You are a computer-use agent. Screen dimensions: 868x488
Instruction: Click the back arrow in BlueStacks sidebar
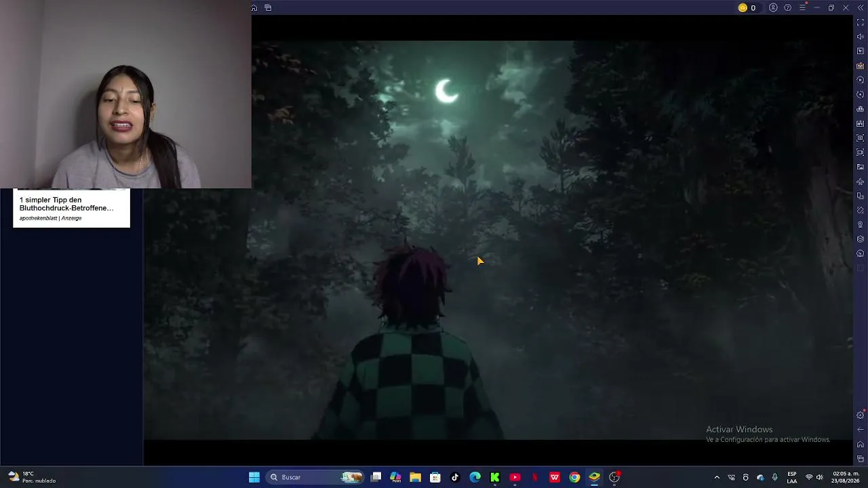[861, 430]
